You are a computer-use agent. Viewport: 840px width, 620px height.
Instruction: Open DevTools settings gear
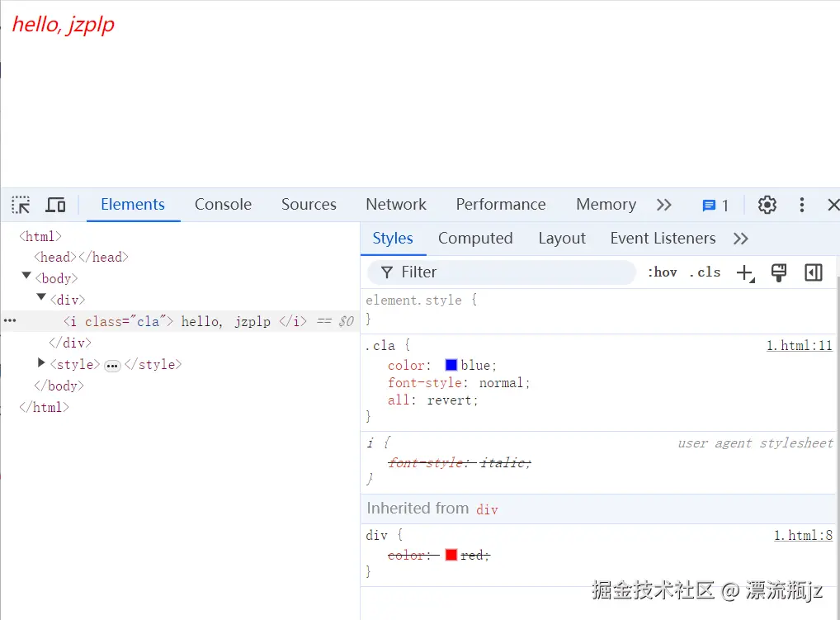pos(767,204)
